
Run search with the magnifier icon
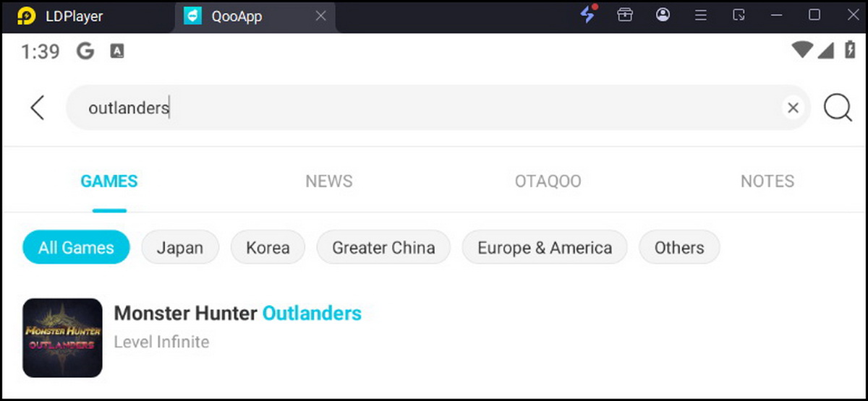click(x=838, y=108)
